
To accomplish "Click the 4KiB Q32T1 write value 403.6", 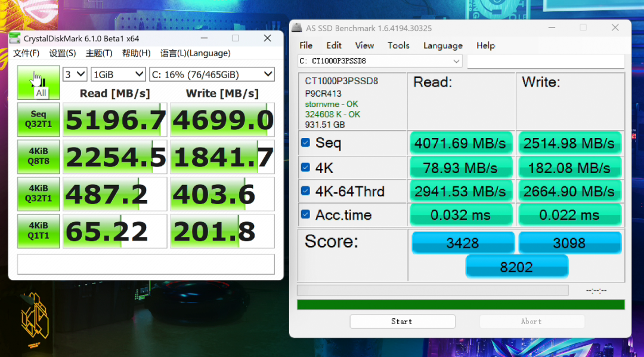I will [x=222, y=194].
